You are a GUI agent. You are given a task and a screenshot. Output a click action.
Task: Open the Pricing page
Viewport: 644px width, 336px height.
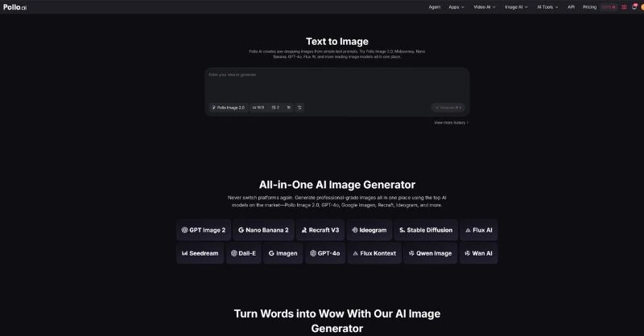(x=589, y=7)
